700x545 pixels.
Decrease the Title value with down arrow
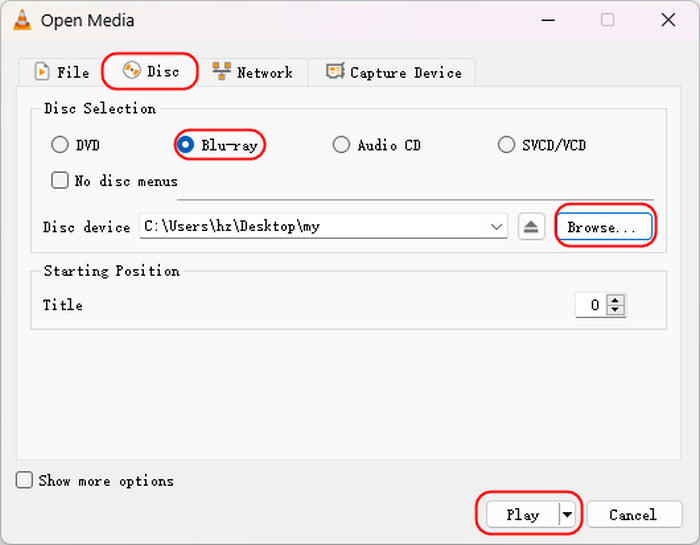click(x=616, y=310)
